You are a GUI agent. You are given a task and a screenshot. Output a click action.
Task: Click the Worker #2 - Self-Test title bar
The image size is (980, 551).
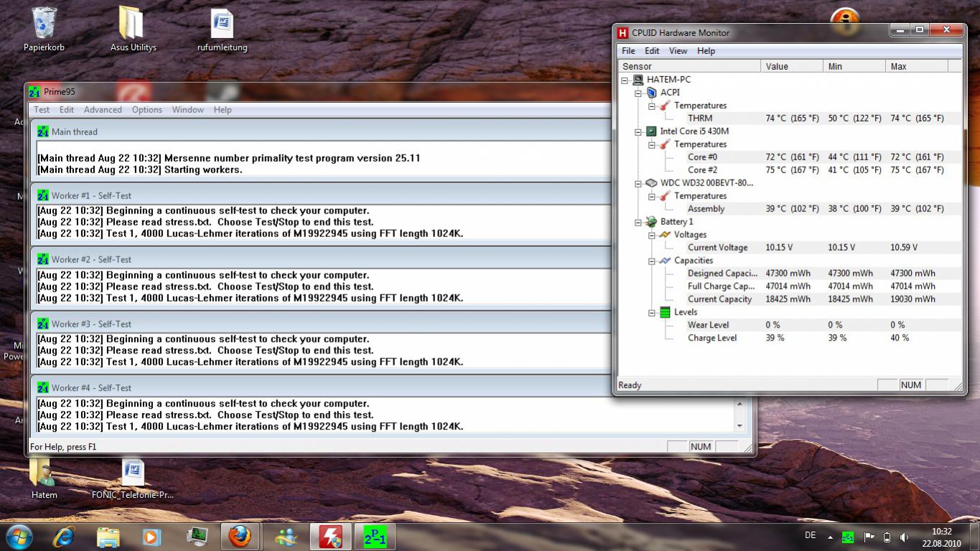pos(319,259)
